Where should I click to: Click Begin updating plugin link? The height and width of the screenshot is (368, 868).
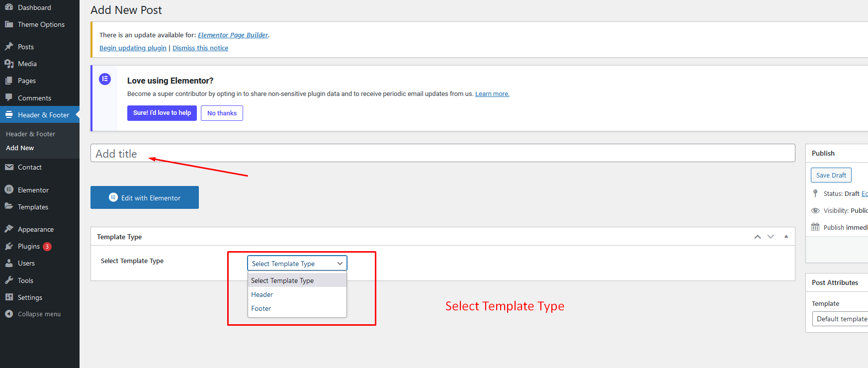(133, 48)
